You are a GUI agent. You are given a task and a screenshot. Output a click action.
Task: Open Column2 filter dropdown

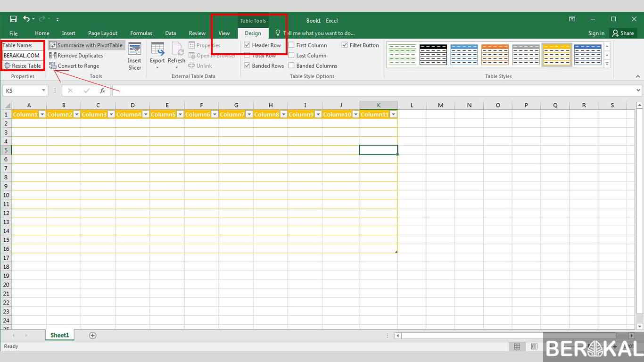click(x=77, y=115)
